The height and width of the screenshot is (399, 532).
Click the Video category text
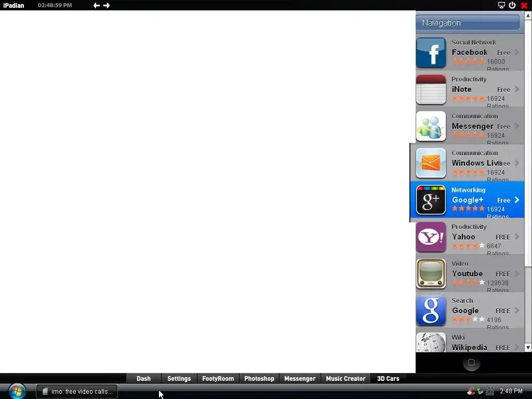pyautogui.click(x=460, y=263)
